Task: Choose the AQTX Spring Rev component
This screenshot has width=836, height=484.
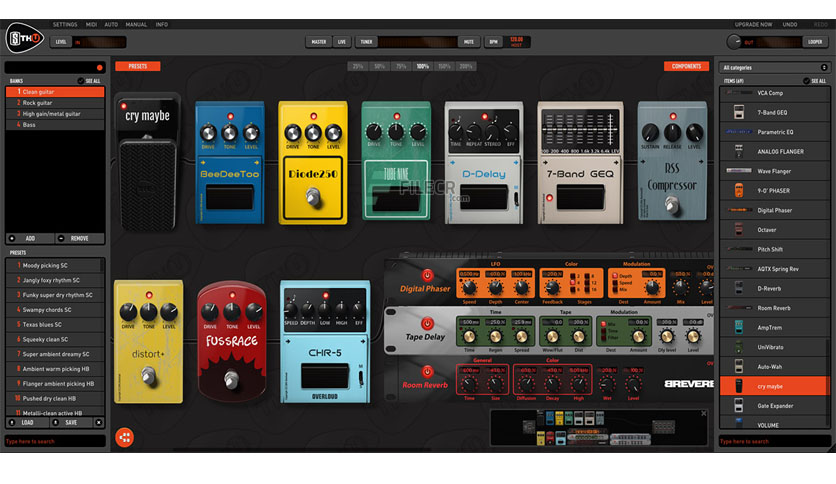Action: (x=774, y=269)
